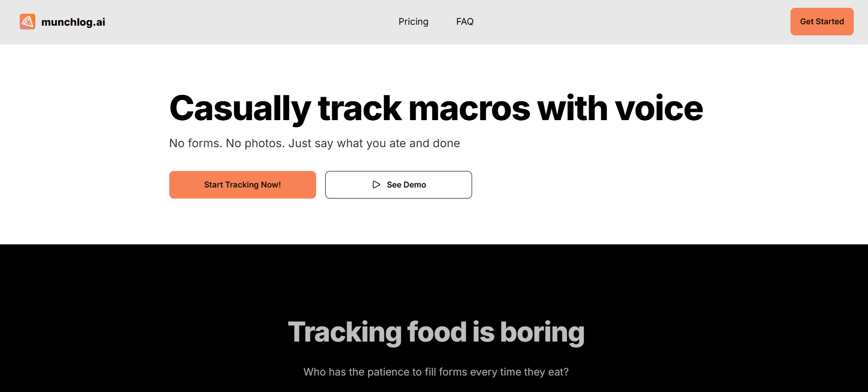Go to FAQ in the top navigation
This screenshot has width=868, height=392.
pos(464,22)
